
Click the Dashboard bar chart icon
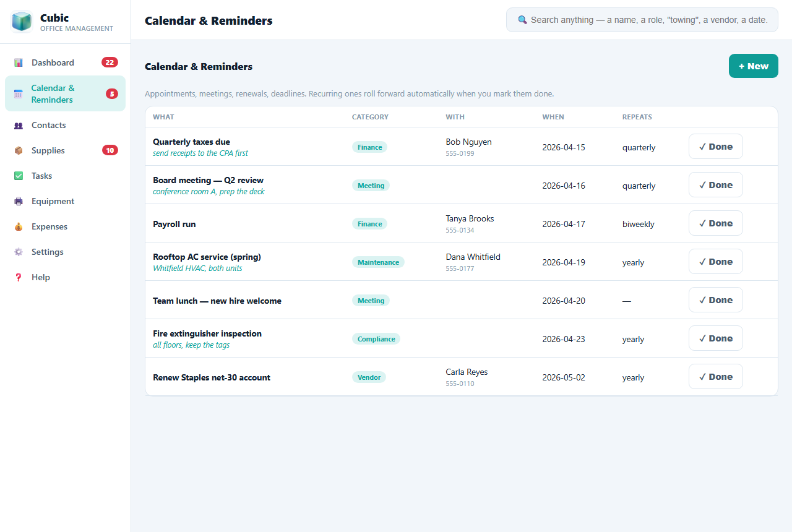tap(19, 62)
